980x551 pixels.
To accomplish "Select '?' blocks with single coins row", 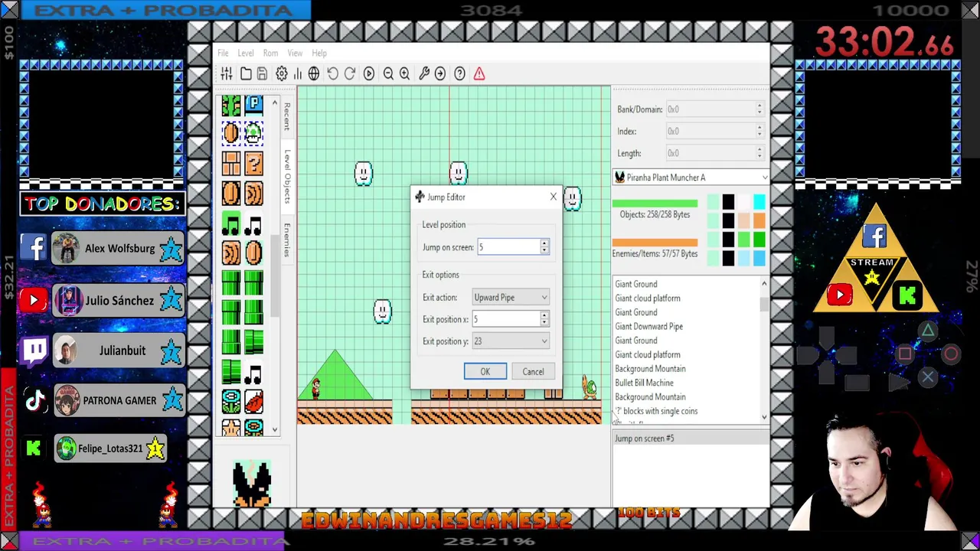I will [x=656, y=411].
